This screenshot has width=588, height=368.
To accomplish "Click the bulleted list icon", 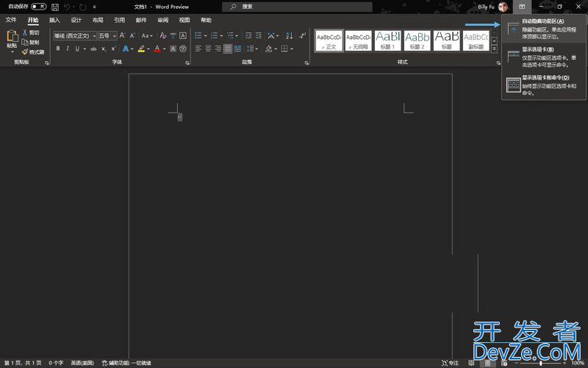I will tap(198, 35).
